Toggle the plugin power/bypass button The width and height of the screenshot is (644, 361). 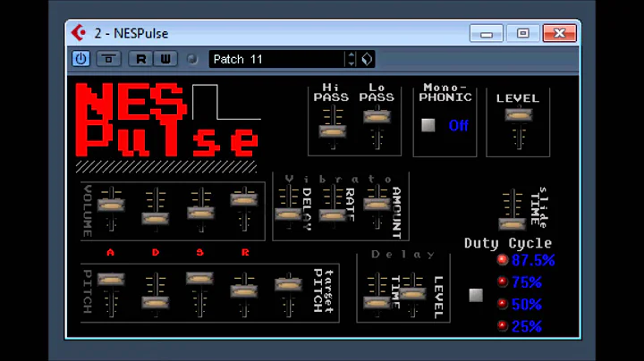(x=80, y=59)
